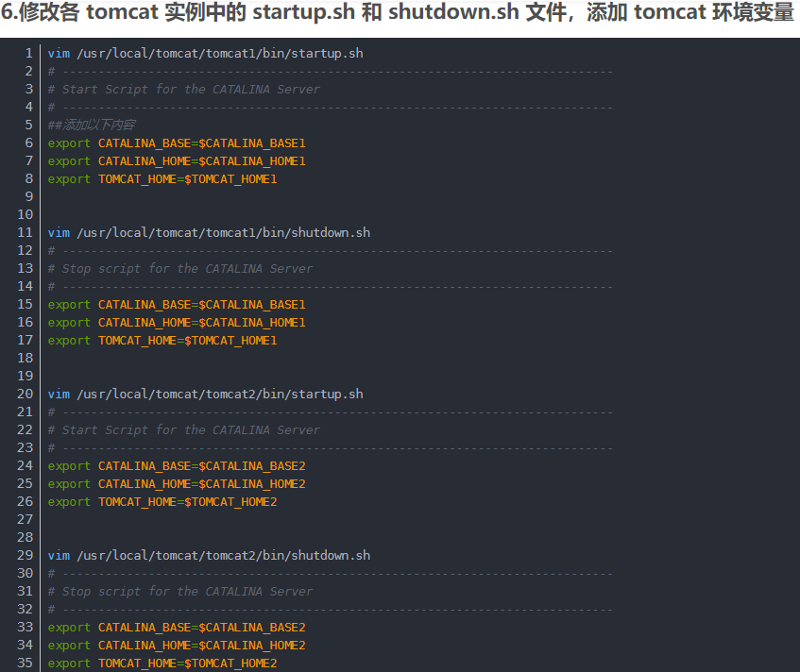
Task: Select export CATALINA_BASE=$CATALINA_BASE2 on line 24
Action: 177,466
